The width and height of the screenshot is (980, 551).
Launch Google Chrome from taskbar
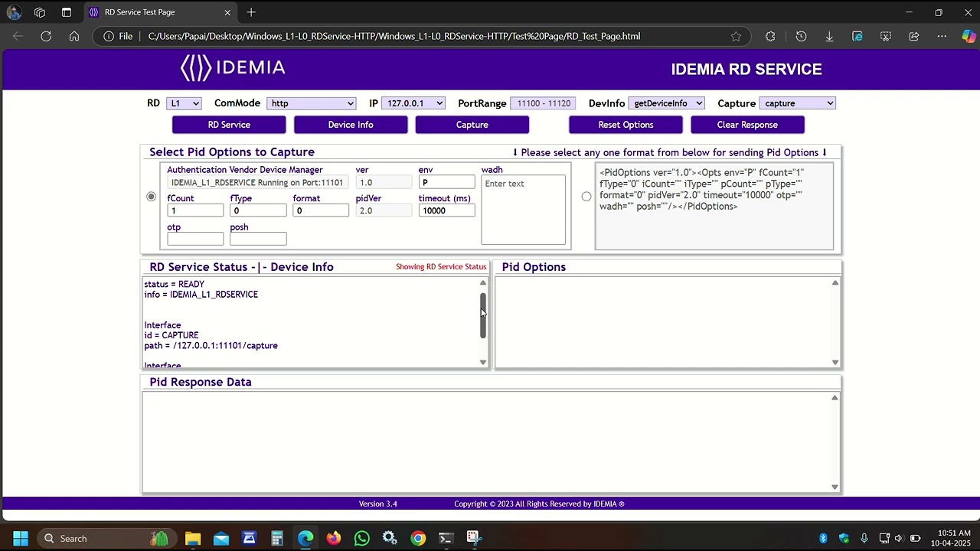pyautogui.click(x=418, y=538)
